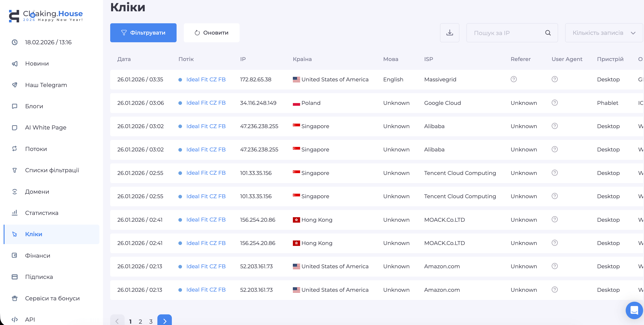Navigate to the Домени section
Viewport: 644px width, 325px height.
click(37, 192)
